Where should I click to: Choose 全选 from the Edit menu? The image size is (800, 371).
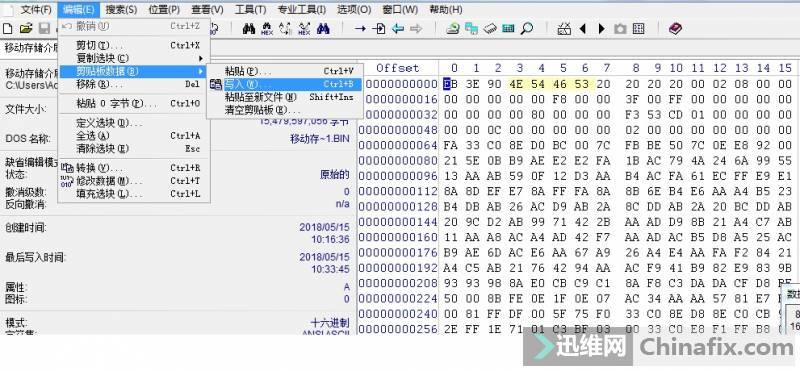coord(134,136)
